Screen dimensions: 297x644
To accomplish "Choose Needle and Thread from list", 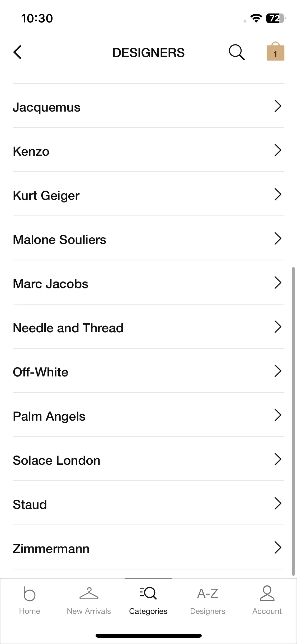I will pyautogui.click(x=148, y=326).
